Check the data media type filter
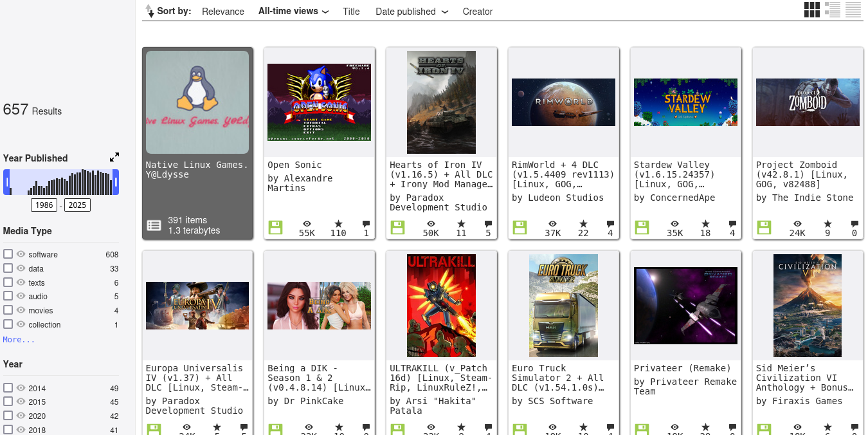868x435 pixels. tap(8, 268)
